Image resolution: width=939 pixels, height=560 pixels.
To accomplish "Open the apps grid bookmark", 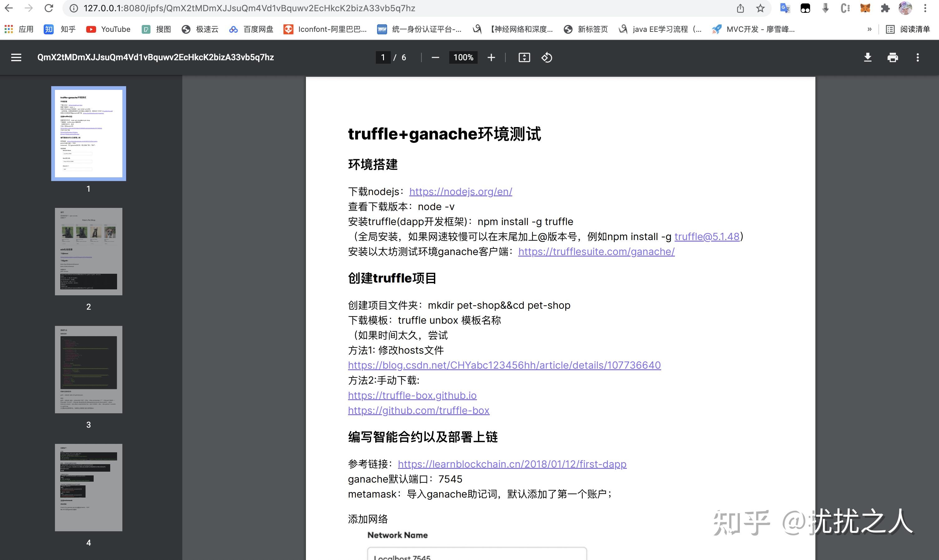I will [18, 29].
